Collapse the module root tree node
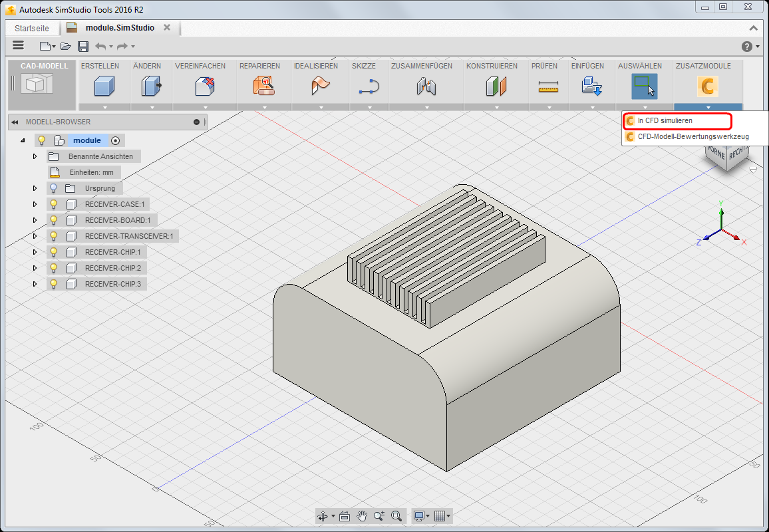 (23, 141)
